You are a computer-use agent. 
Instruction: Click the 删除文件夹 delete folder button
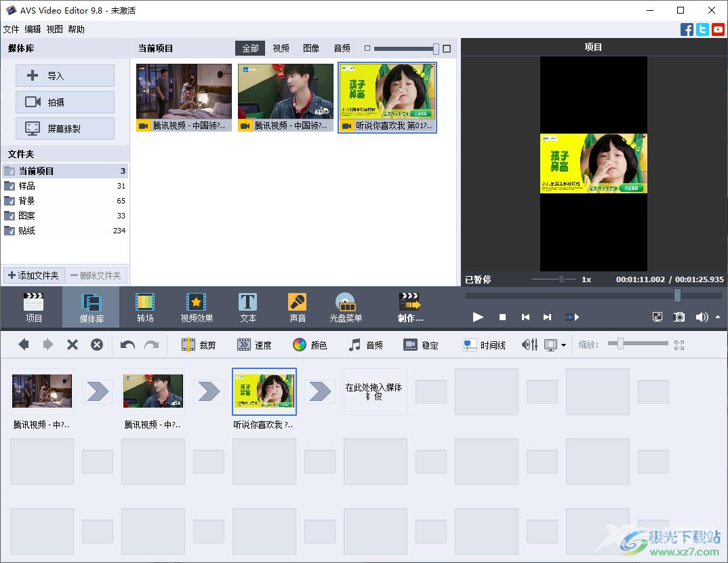[x=96, y=275]
